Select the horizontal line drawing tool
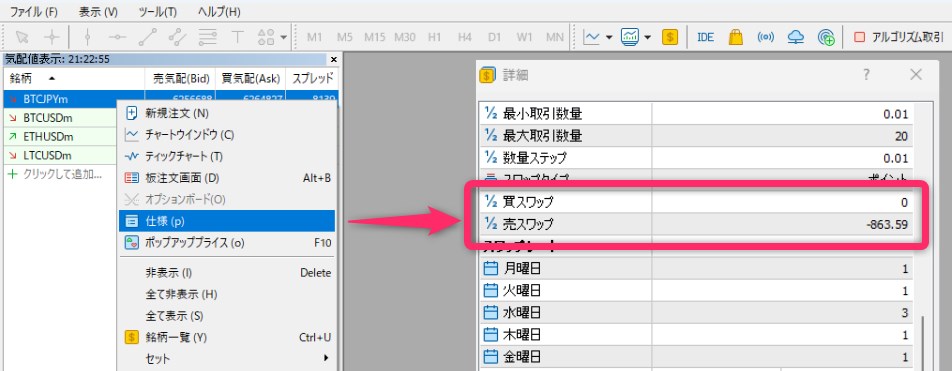 point(117,37)
